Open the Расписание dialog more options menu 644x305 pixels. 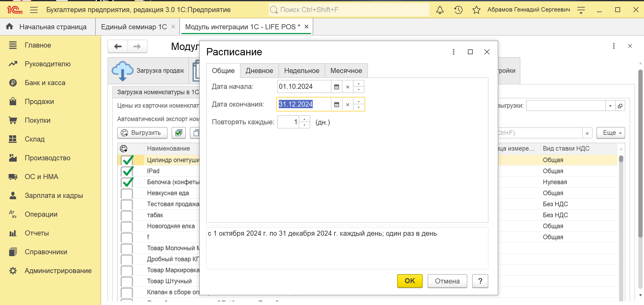pyautogui.click(x=453, y=52)
